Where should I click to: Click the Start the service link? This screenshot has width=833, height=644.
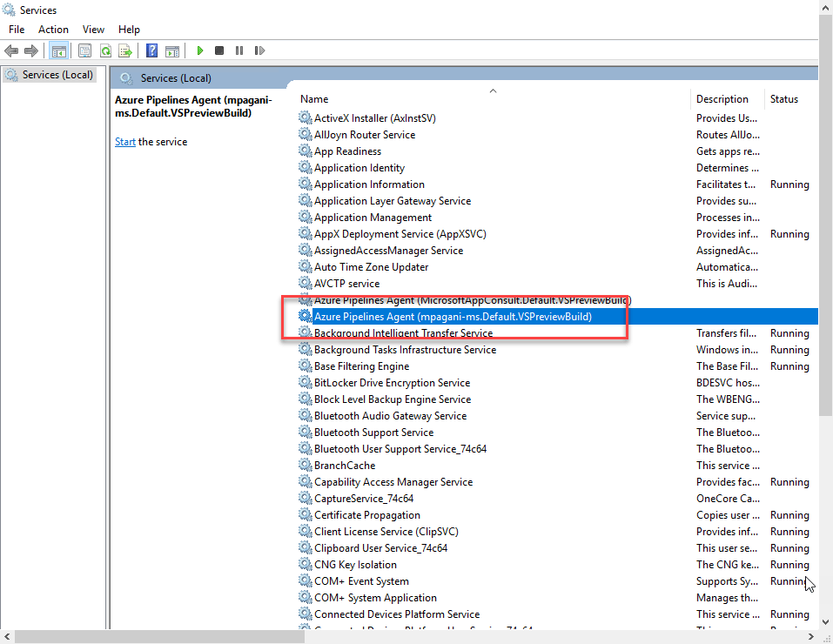tap(124, 142)
